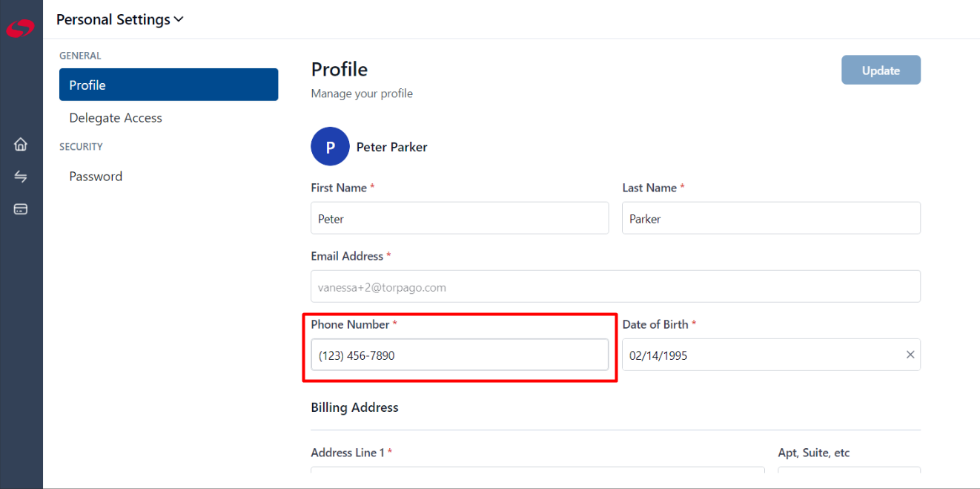Open the Home icon in sidebar
The image size is (980, 489).
click(x=21, y=144)
